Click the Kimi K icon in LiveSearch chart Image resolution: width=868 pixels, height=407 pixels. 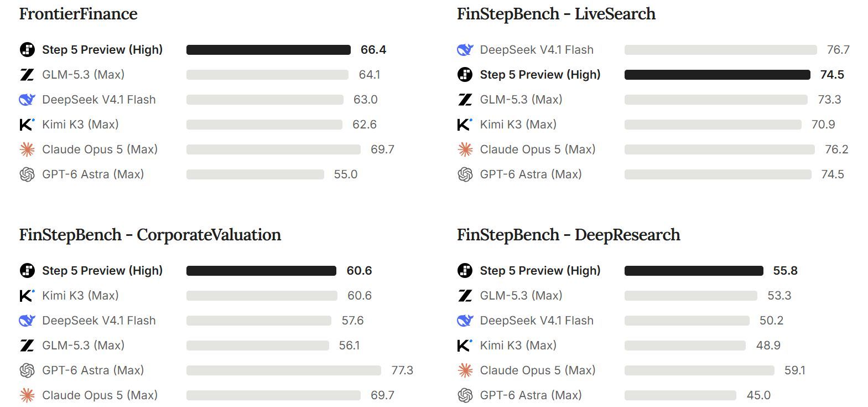click(x=465, y=125)
